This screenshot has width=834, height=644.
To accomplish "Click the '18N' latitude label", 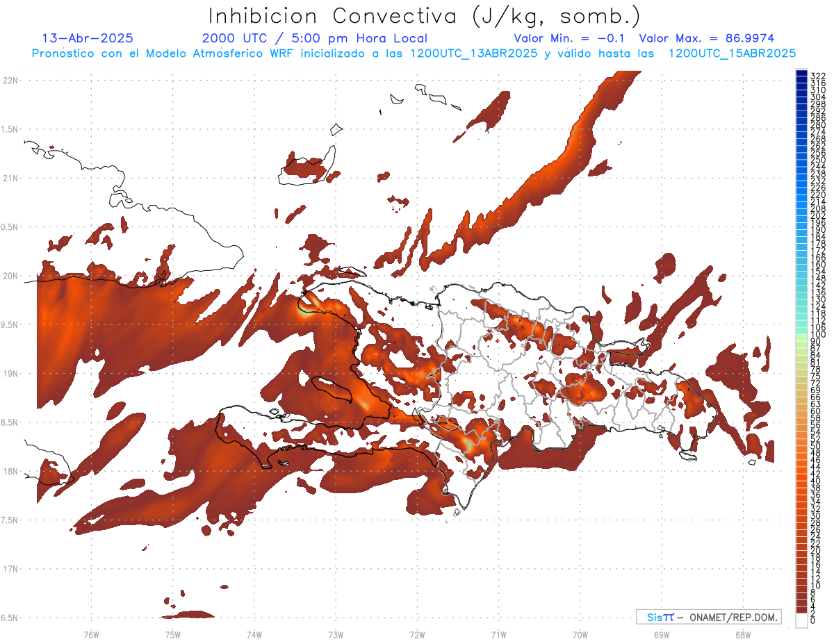I will tap(10, 471).
